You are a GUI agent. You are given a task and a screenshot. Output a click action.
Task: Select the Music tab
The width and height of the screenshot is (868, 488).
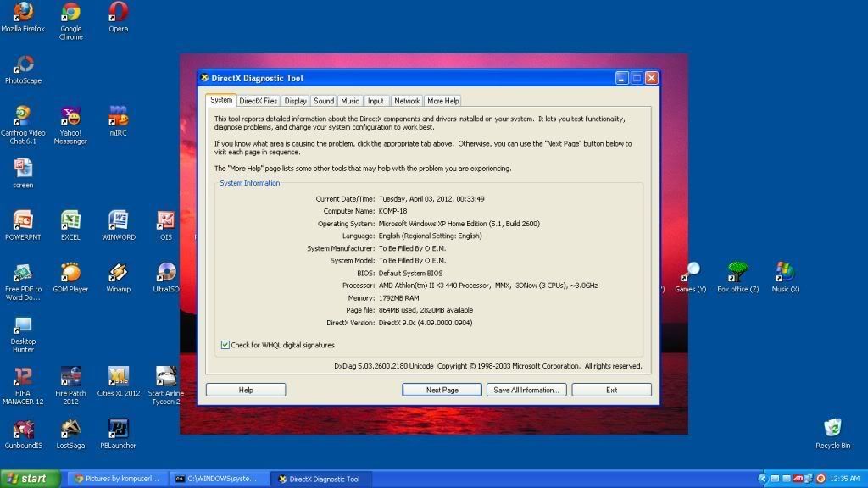tap(350, 101)
